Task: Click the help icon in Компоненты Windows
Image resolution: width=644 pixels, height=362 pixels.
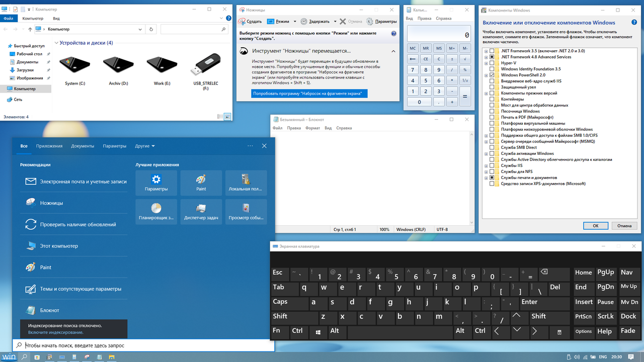Action: click(635, 23)
